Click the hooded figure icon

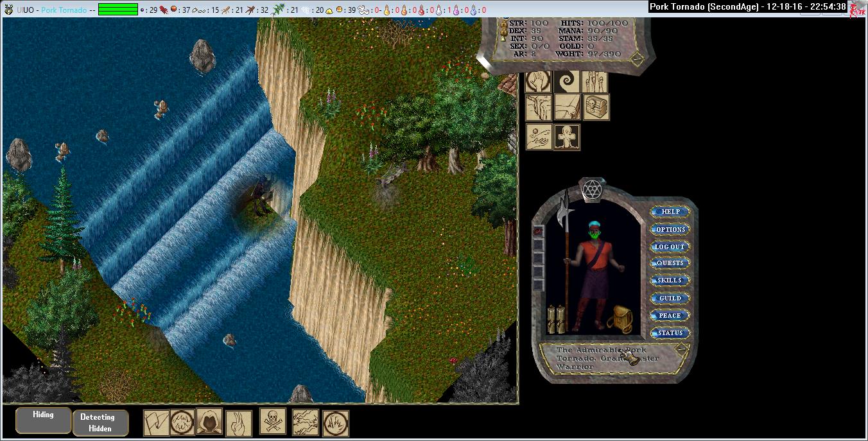tap(209, 422)
